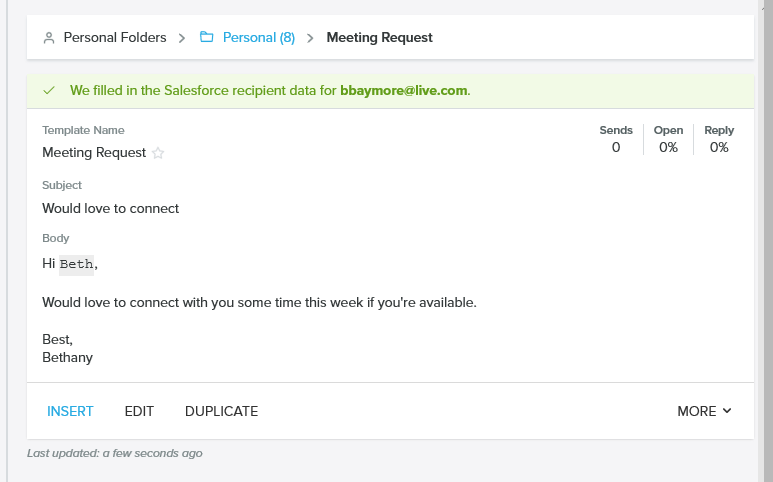This screenshot has width=773, height=482.
Task: Star the Meeting Request template as favorite
Action: click(158, 154)
